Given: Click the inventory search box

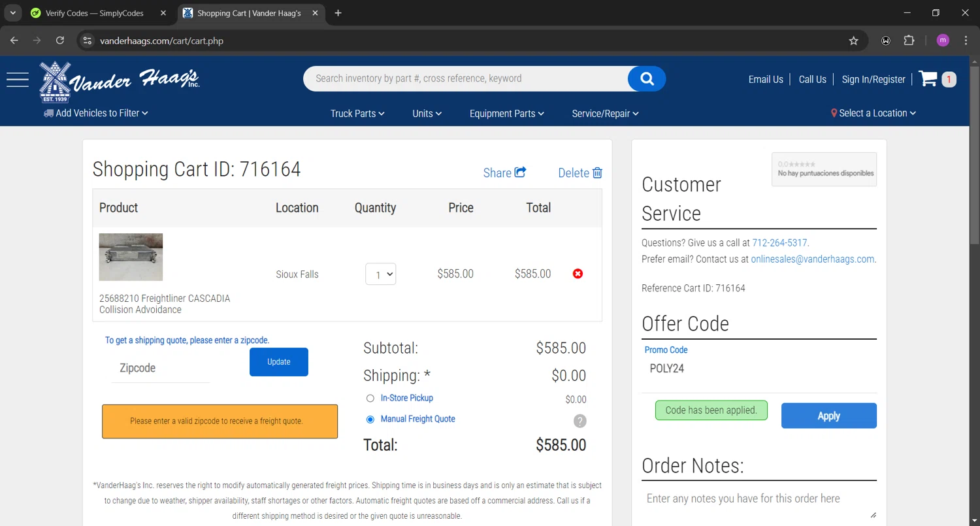Looking at the screenshot, I should click(466, 79).
